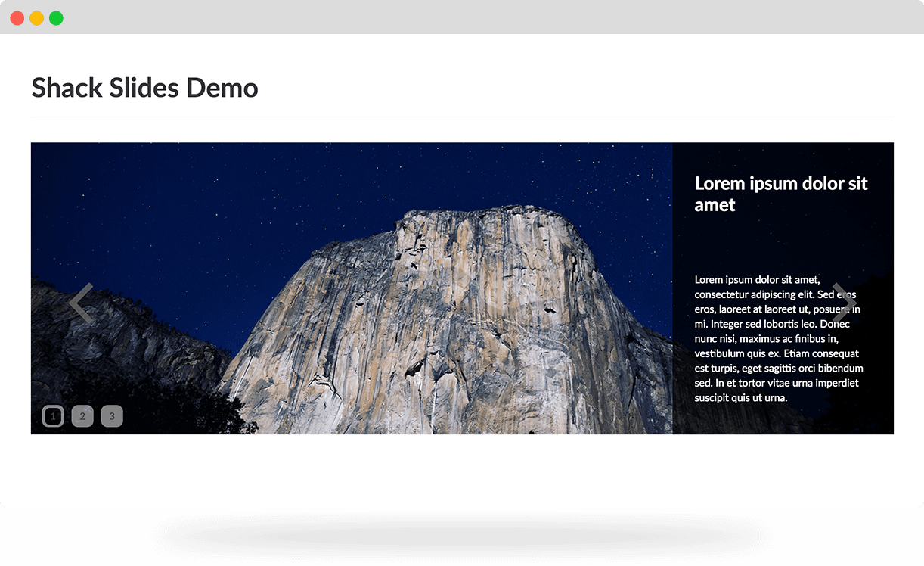Advance to next slide with right chevron

(x=844, y=303)
